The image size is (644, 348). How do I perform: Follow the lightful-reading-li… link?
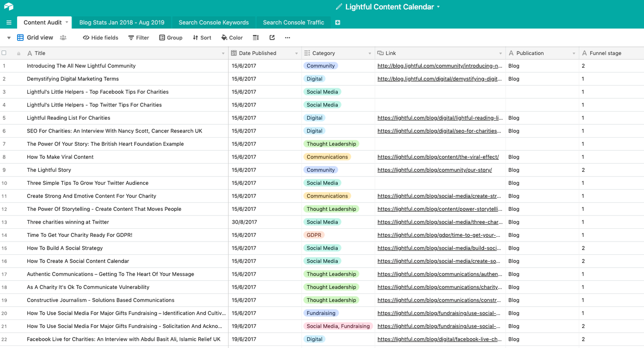[x=440, y=118]
